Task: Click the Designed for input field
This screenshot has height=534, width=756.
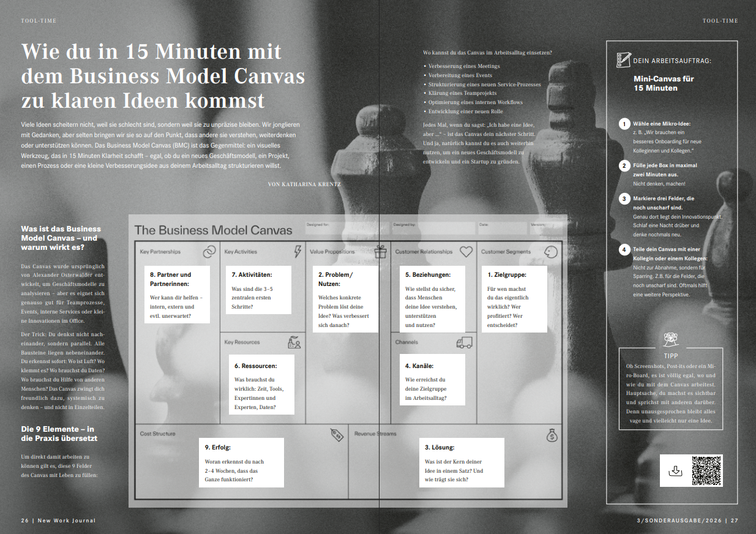Action: [x=346, y=228]
